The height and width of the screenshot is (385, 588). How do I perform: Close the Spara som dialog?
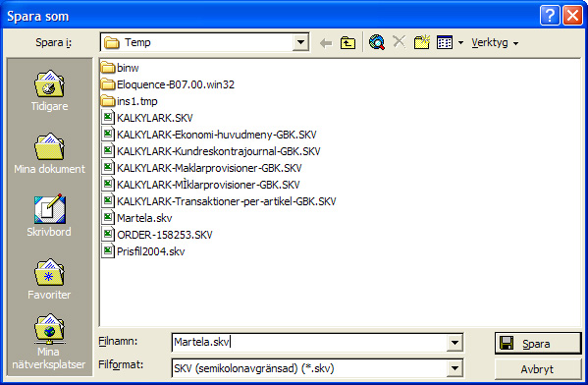pyautogui.click(x=572, y=16)
